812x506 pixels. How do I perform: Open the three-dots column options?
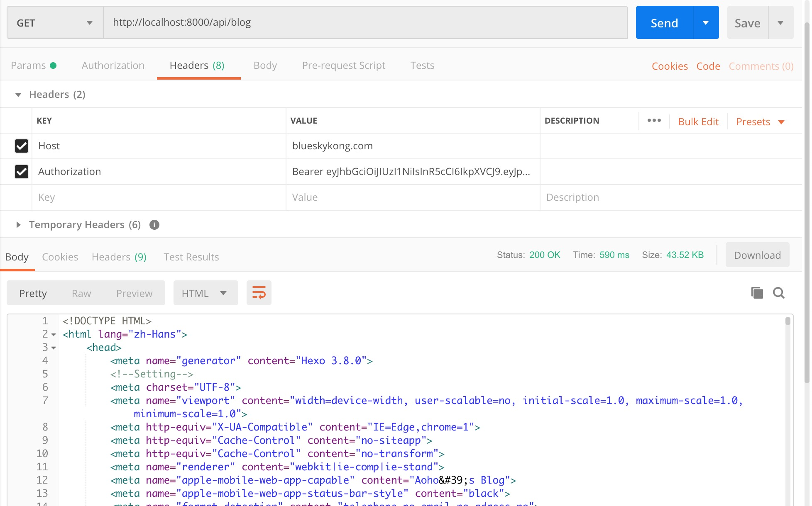point(654,121)
